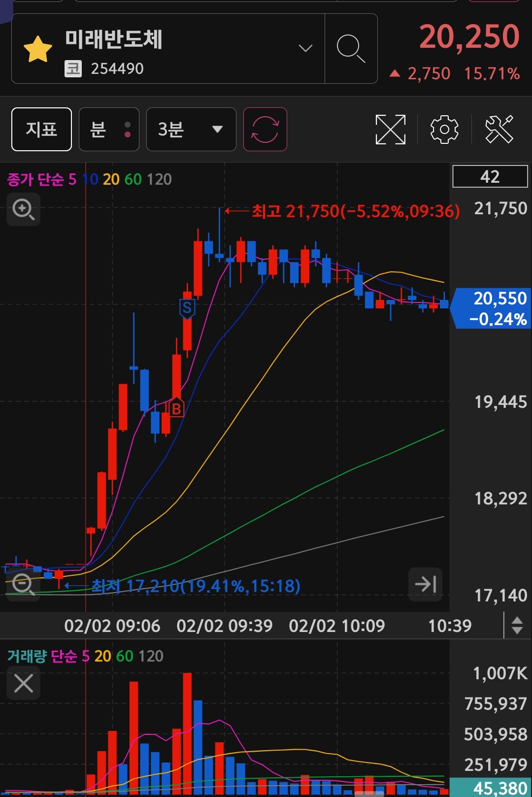Select moving average 5 legend
Image resolution: width=532 pixels, height=797 pixels.
[x=72, y=179]
